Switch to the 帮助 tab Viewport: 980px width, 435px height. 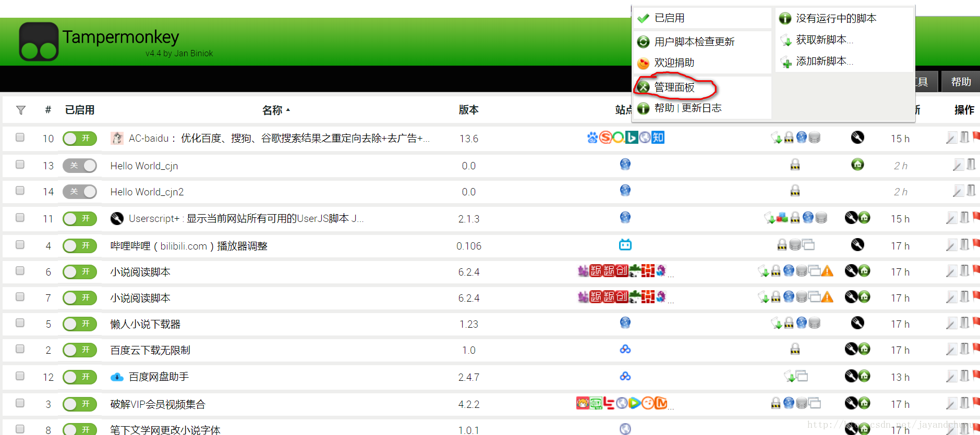click(961, 82)
